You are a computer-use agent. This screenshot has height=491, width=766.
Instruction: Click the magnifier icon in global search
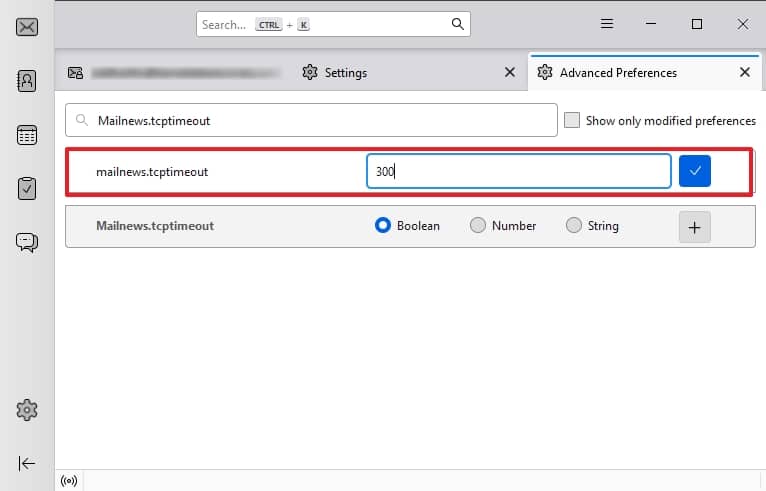(x=457, y=24)
